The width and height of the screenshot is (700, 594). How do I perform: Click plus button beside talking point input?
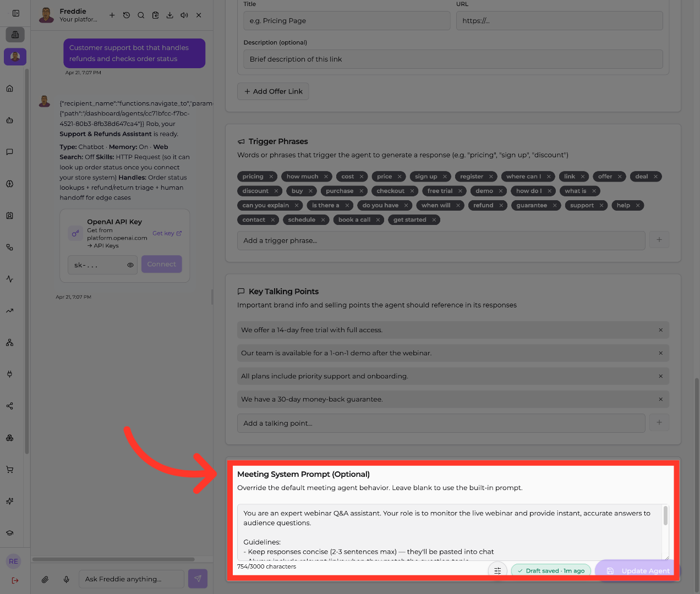[x=659, y=423]
